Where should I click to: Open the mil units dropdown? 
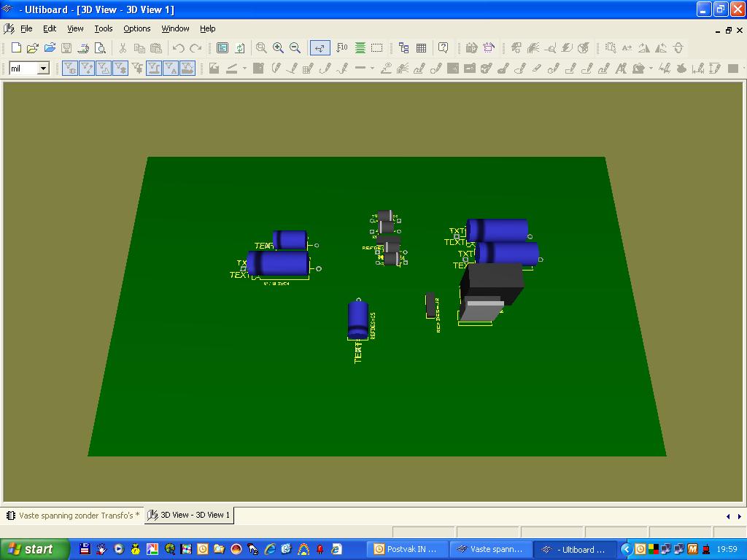43,69
